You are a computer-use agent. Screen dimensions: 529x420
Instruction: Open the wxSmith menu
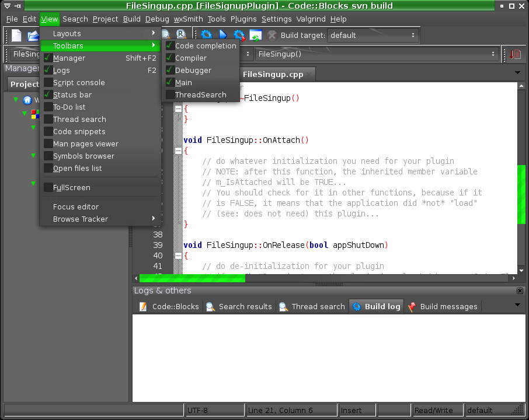click(188, 19)
